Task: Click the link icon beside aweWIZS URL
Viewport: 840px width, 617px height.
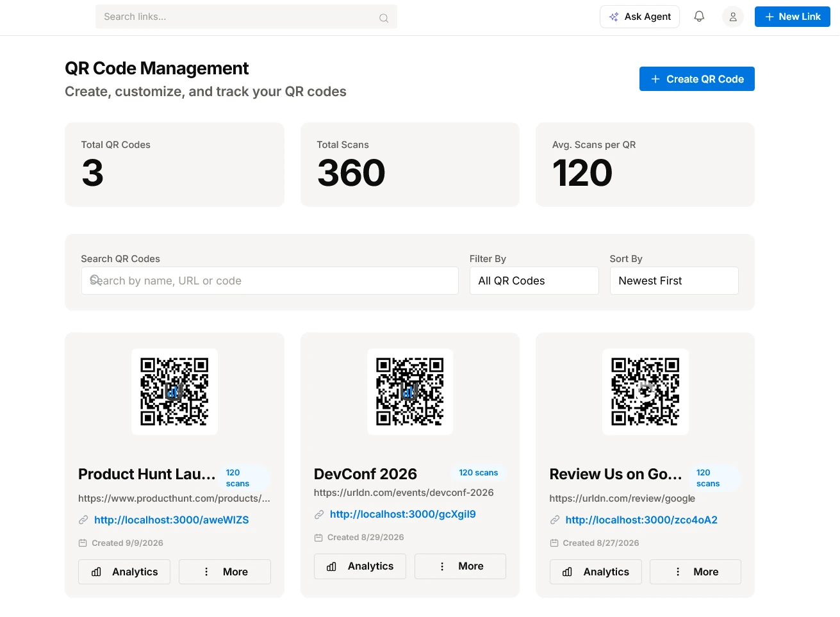Action: click(x=83, y=520)
